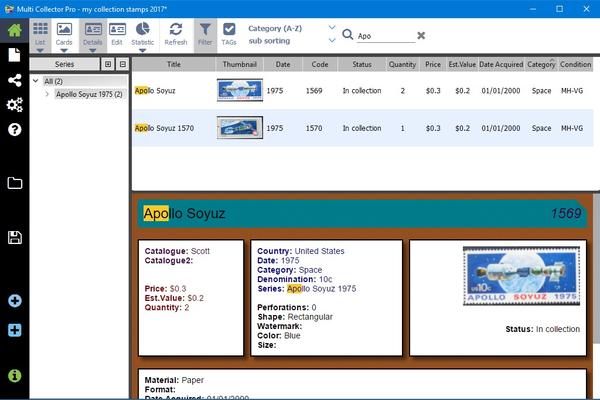
Task: Sort by Date Acquired column header
Action: [501, 64]
